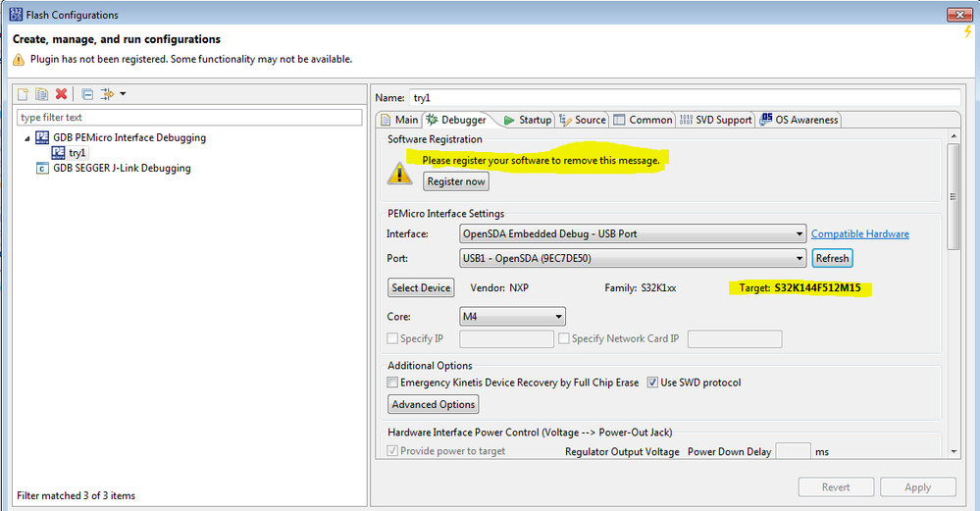Click the Name field containing try1
The height and width of the screenshot is (511, 980).
(x=685, y=97)
